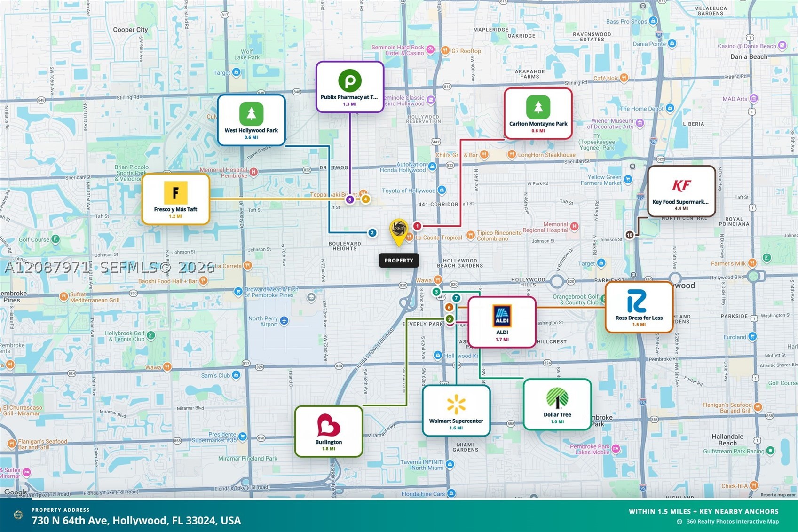Click the Key Food KF logo

point(681,185)
